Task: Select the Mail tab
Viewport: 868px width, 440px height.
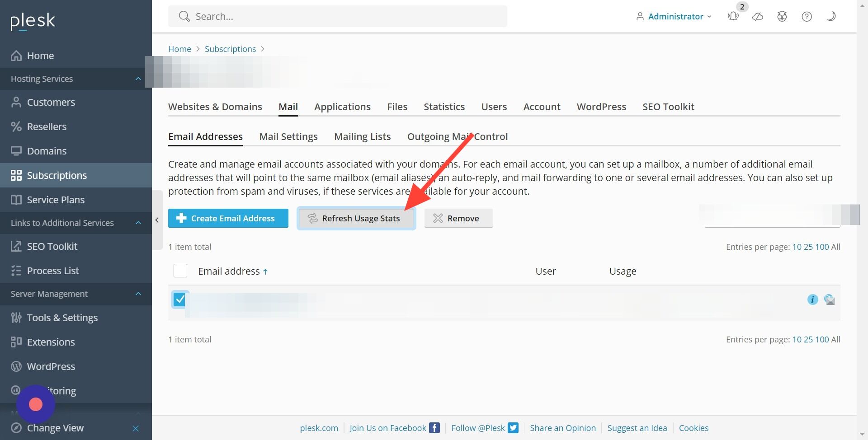Action: pyautogui.click(x=288, y=107)
